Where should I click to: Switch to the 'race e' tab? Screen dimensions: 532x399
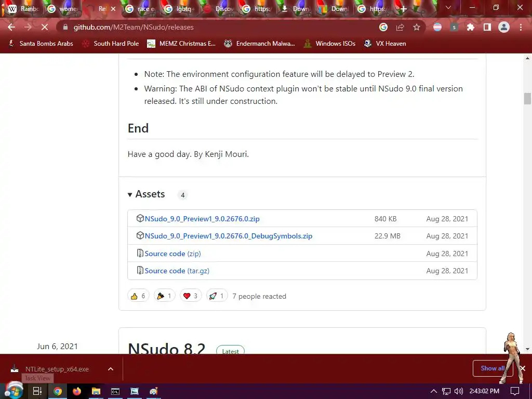tap(140, 9)
